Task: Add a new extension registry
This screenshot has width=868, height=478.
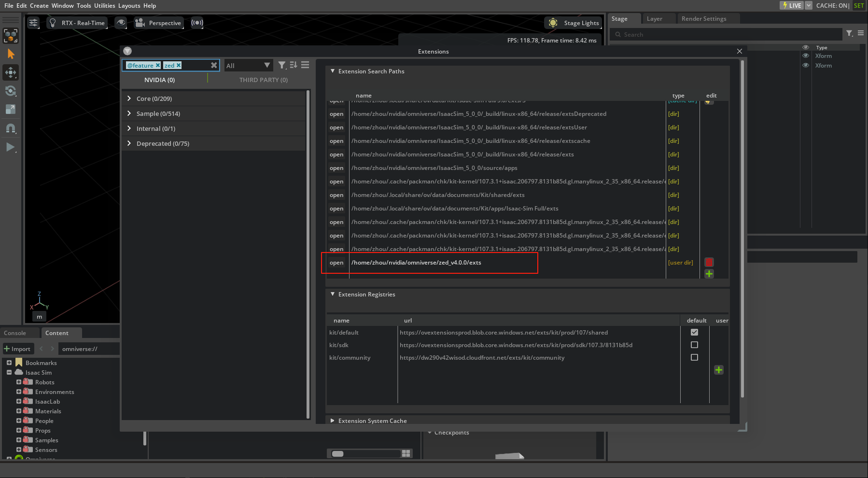Action: tap(719, 370)
